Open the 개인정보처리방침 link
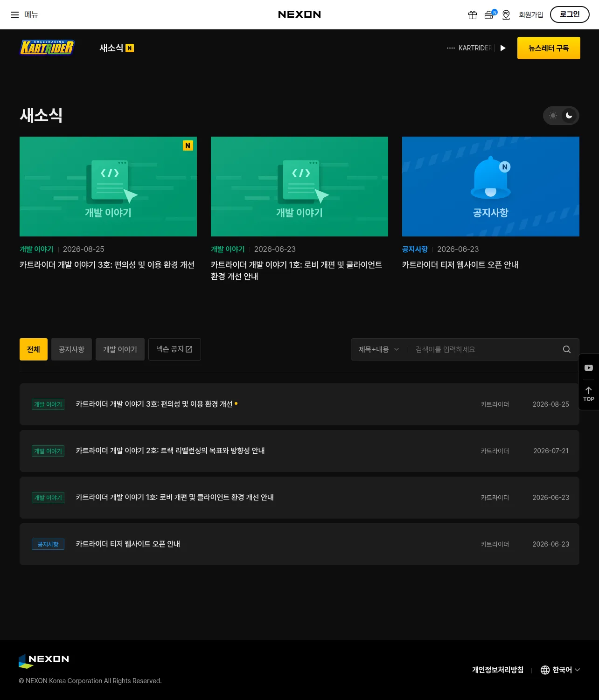The width and height of the screenshot is (599, 700). coord(498,670)
